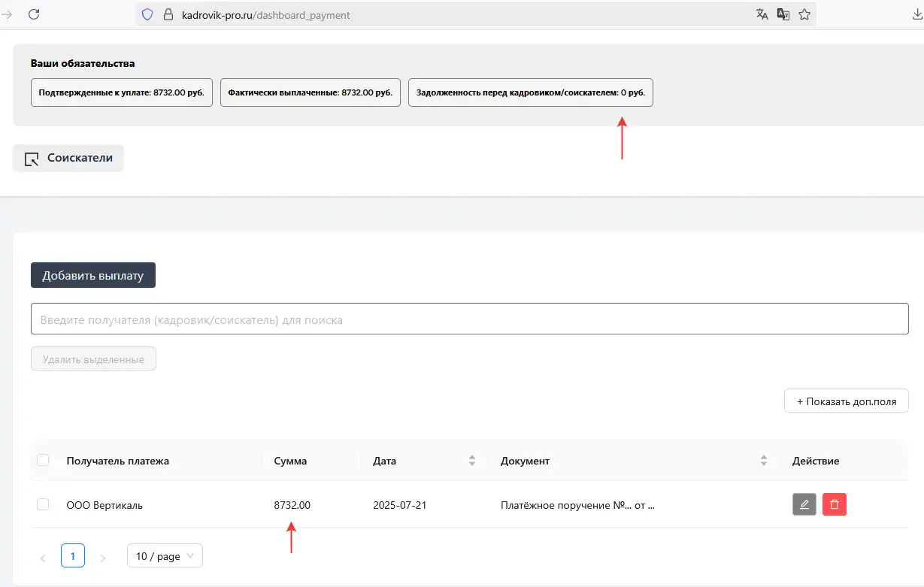Image resolution: width=924 pixels, height=587 pixels.
Task: Go to the next page using the pagination arrow
Action: click(103, 557)
